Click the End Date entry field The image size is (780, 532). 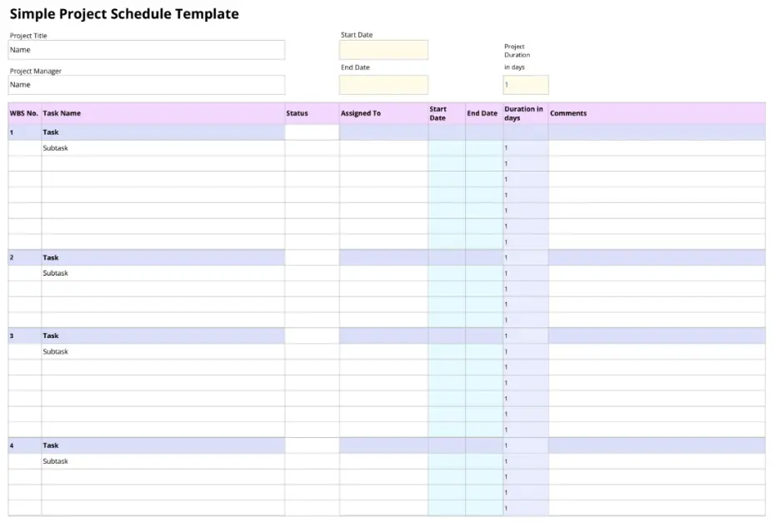(x=383, y=83)
